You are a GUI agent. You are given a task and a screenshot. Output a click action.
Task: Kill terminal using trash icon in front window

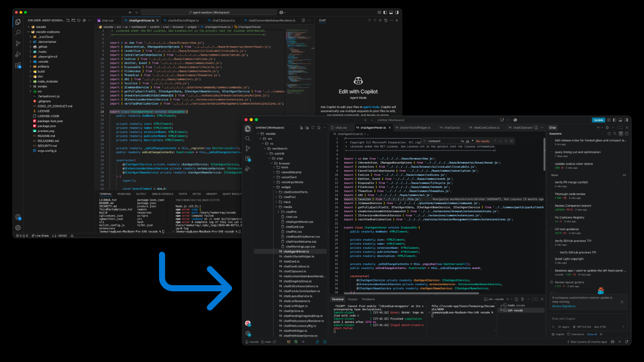[x=521, y=299]
